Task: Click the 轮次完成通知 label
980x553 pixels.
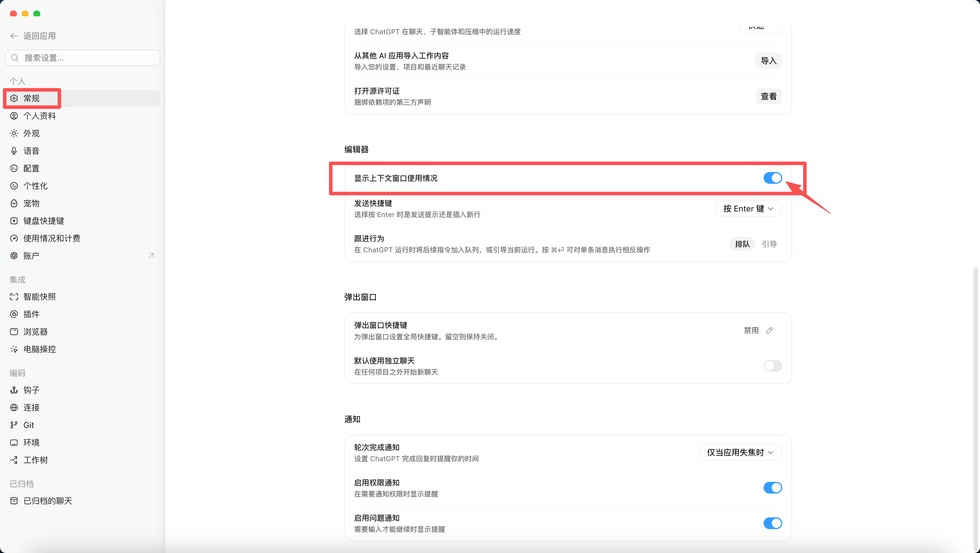Action: point(377,447)
